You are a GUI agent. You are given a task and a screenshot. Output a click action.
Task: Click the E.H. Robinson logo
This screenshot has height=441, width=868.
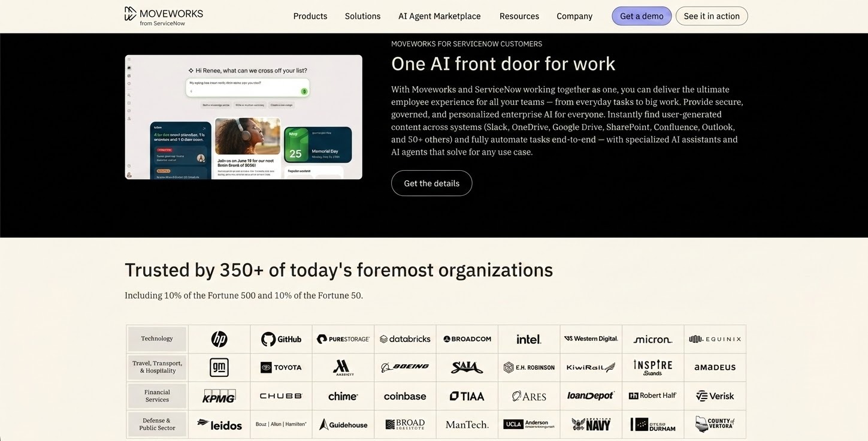[x=529, y=367]
